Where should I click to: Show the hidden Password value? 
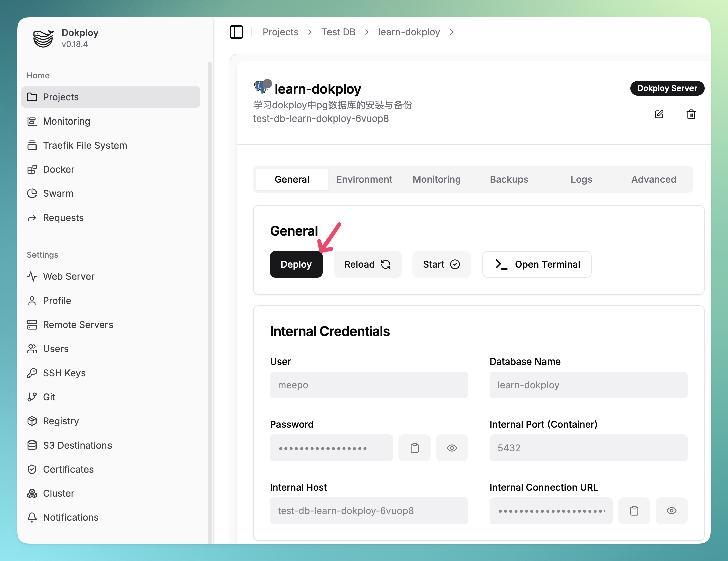coord(452,448)
